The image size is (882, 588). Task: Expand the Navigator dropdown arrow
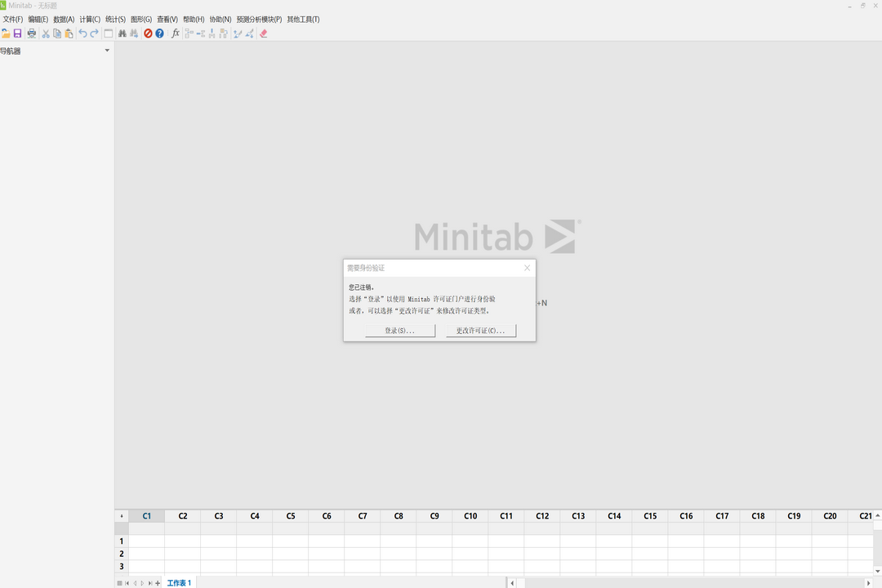point(107,51)
